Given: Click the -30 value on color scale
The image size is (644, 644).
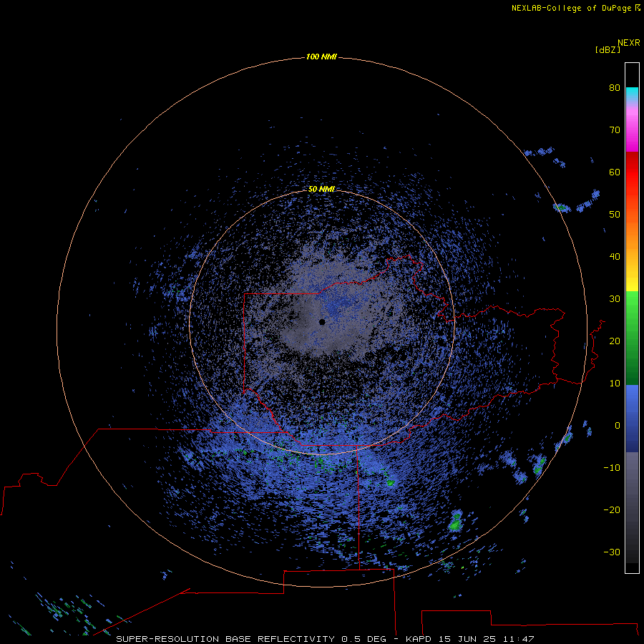Looking at the screenshot, I should tap(612, 552).
